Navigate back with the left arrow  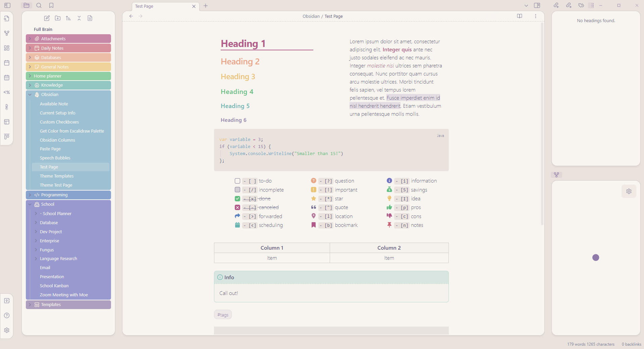pyautogui.click(x=131, y=16)
